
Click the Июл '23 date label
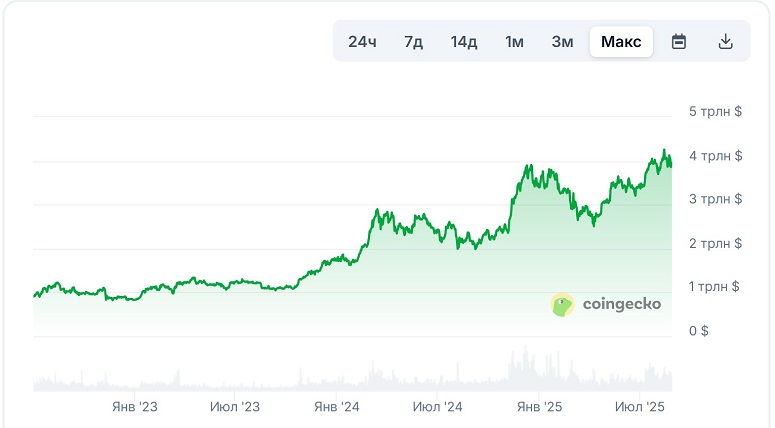(235, 407)
